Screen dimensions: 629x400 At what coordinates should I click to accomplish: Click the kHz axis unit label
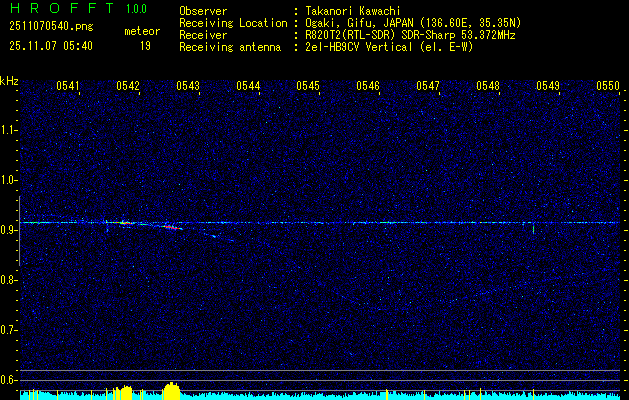coord(9,80)
